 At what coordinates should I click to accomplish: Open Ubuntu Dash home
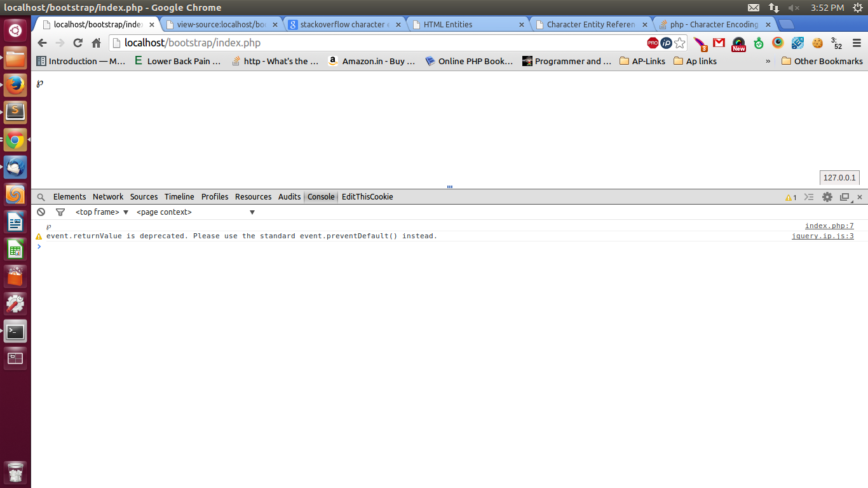[15, 30]
